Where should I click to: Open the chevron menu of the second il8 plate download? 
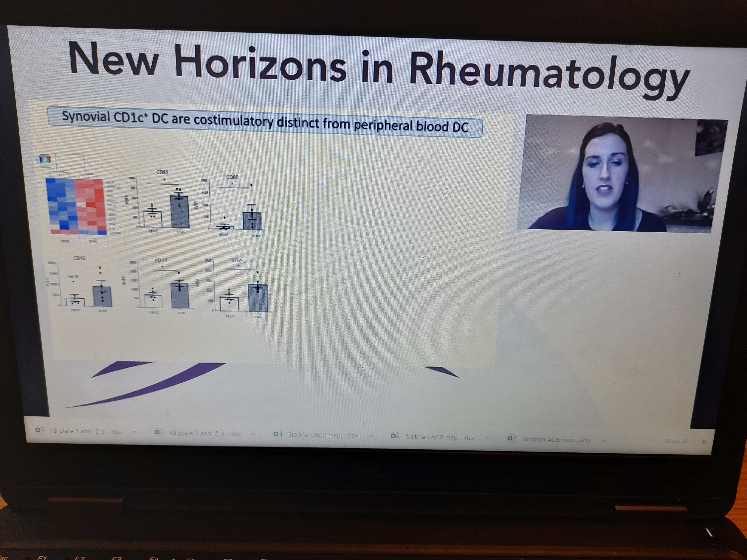coord(253,434)
